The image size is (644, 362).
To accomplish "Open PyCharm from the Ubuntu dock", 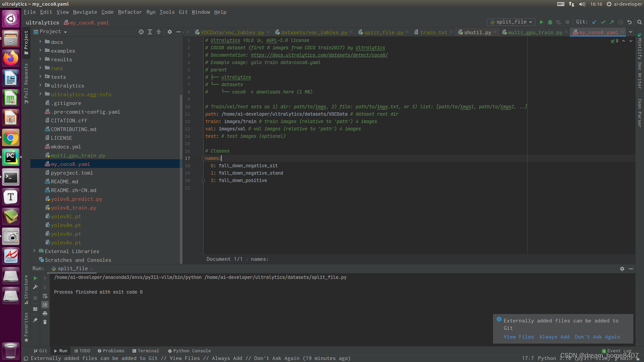I will tap(11, 157).
